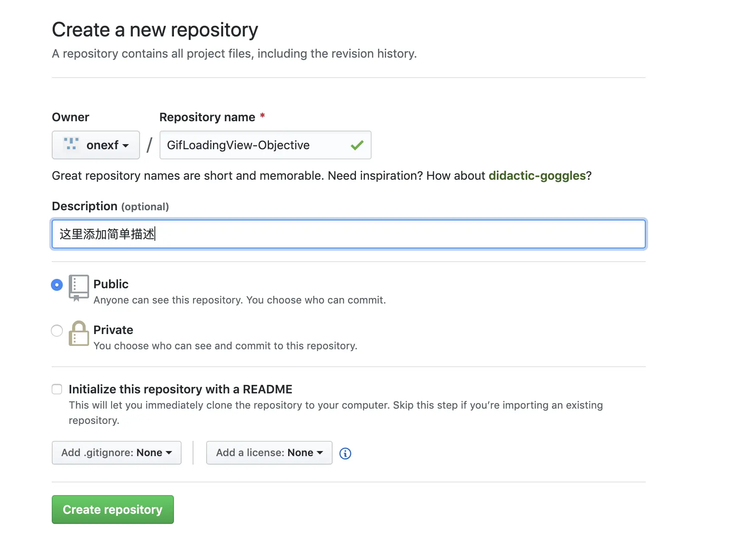Click the Public option label
Viewport: 756px width, 557px height.
(x=111, y=284)
